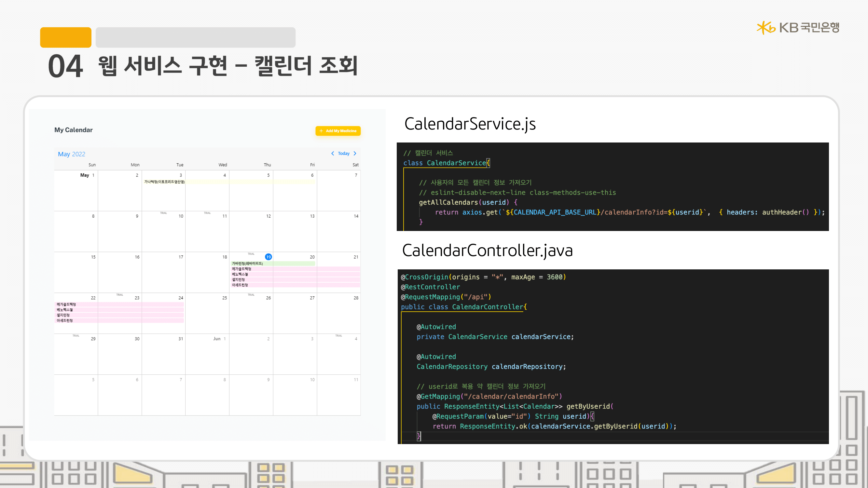Viewport: 868px width, 488px height.
Task: Jump to Today in calendar
Action: 343,153
